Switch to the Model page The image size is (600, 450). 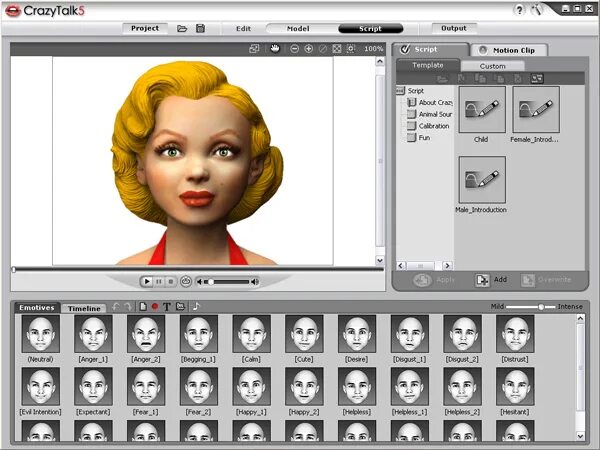(298, 28)
